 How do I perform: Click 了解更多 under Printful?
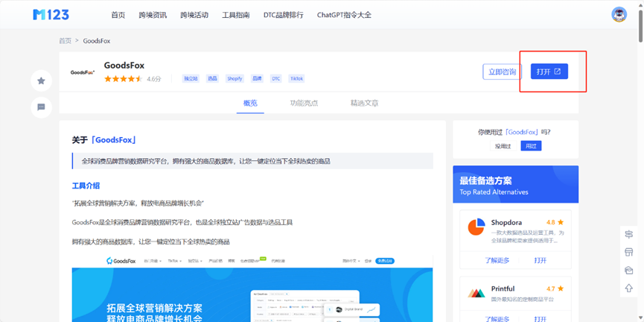point(497,318)
